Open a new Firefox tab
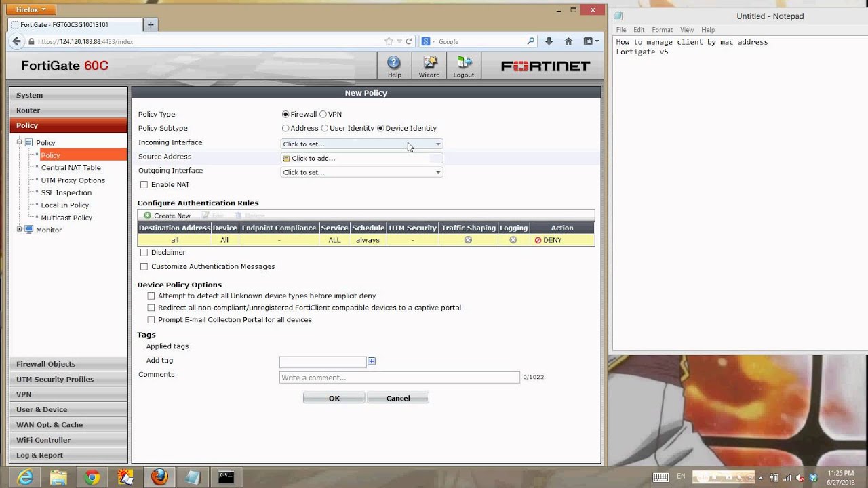The width and height of the screenshot is (868, 488). click(151, 24)
